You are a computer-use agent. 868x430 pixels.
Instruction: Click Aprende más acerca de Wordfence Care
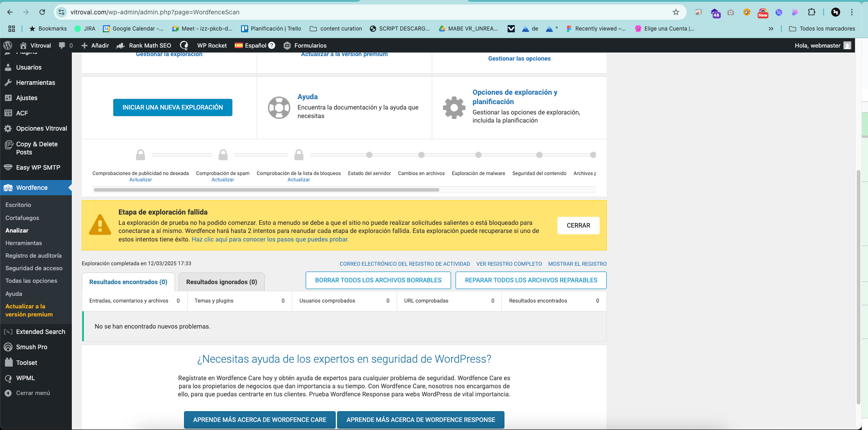pos(260,420)
